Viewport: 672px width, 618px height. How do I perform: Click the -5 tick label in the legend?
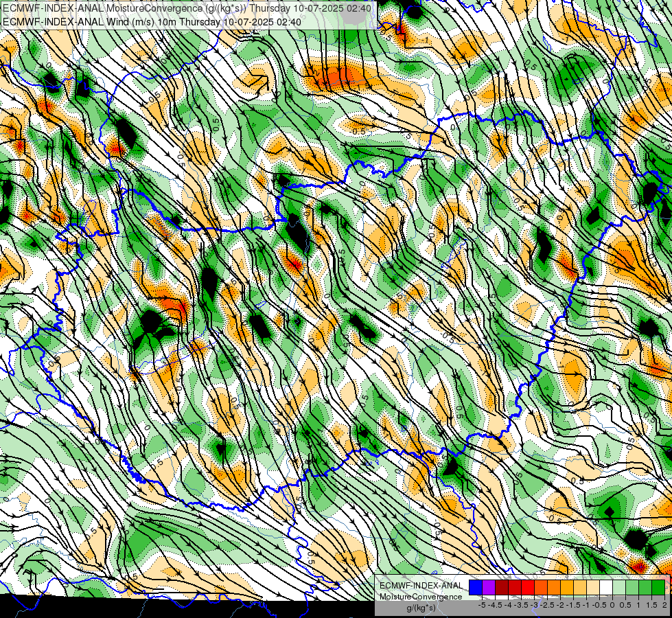tap(482, 605)
